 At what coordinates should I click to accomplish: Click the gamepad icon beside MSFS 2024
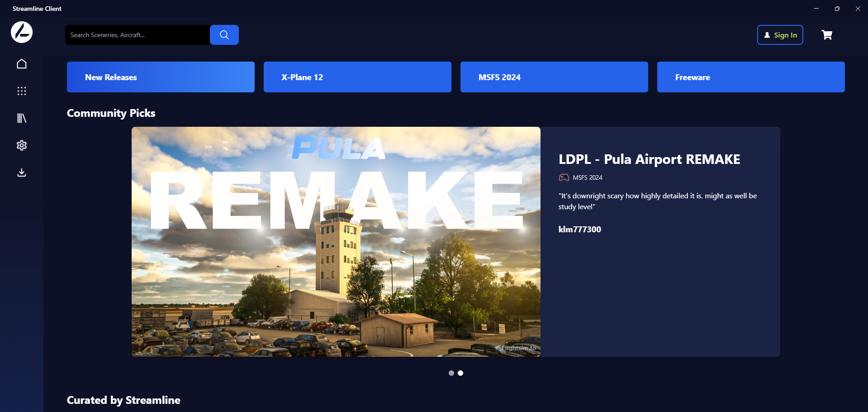tap(564, 177)
